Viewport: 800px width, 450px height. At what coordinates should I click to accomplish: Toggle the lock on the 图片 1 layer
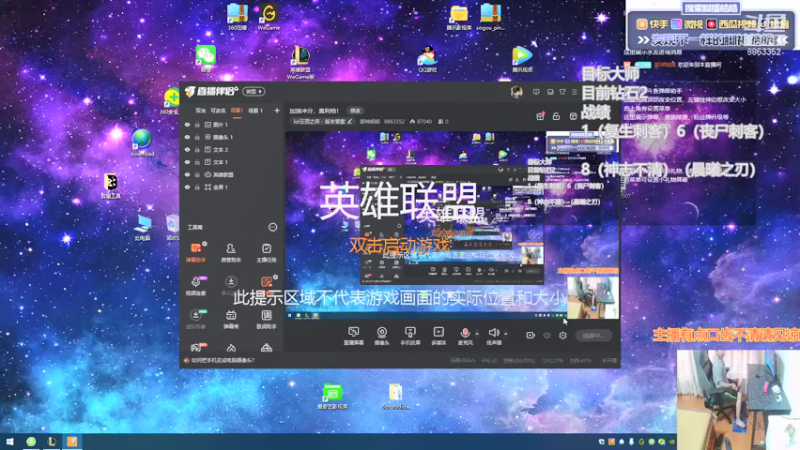pyautogui.click(x=197, y=124)
